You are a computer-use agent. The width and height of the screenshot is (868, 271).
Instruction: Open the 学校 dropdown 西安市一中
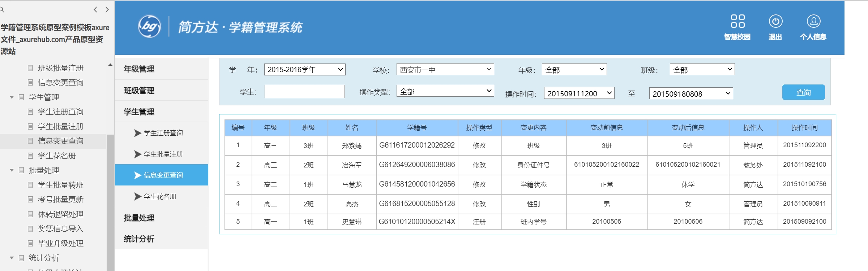445,69
